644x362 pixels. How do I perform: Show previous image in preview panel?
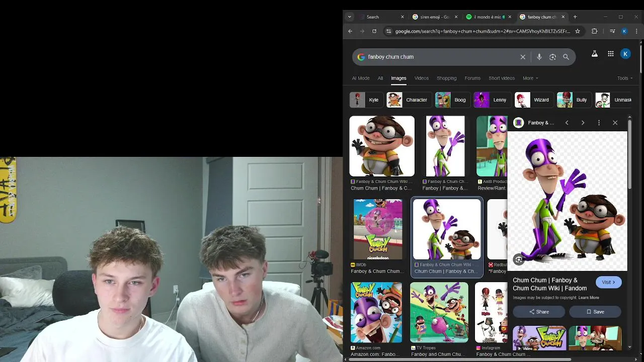point(567,123)
